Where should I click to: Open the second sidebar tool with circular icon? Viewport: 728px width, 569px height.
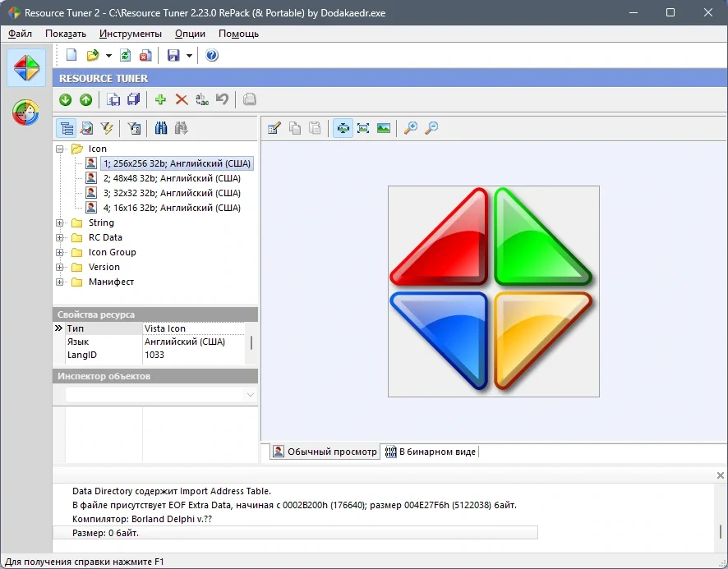[x=26, y=112]
